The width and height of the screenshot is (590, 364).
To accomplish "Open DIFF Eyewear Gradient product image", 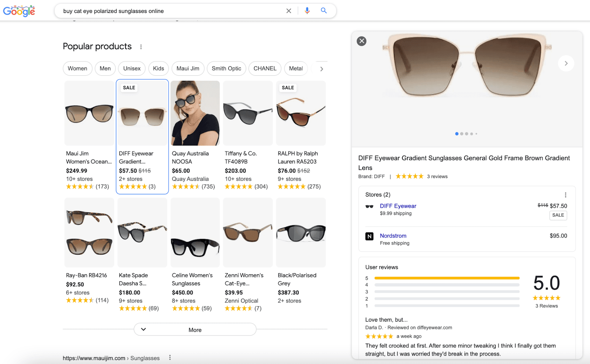I will tap(142, 113).
